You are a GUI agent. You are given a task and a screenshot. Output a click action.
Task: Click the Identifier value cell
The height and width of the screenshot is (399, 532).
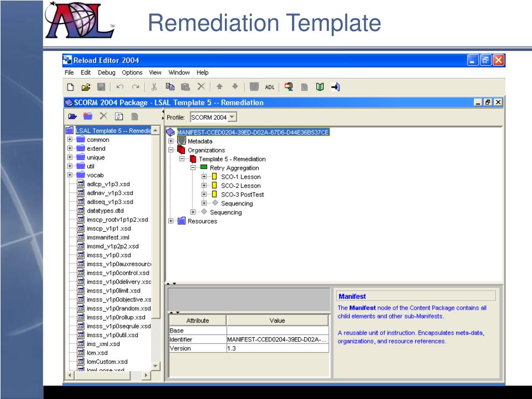(x=277, y=339)
